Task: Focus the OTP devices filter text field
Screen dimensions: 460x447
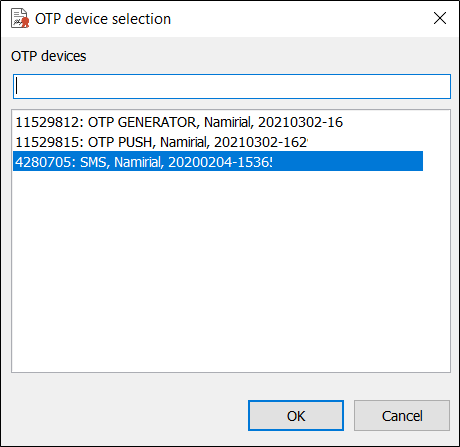Action: coord(232,87)
